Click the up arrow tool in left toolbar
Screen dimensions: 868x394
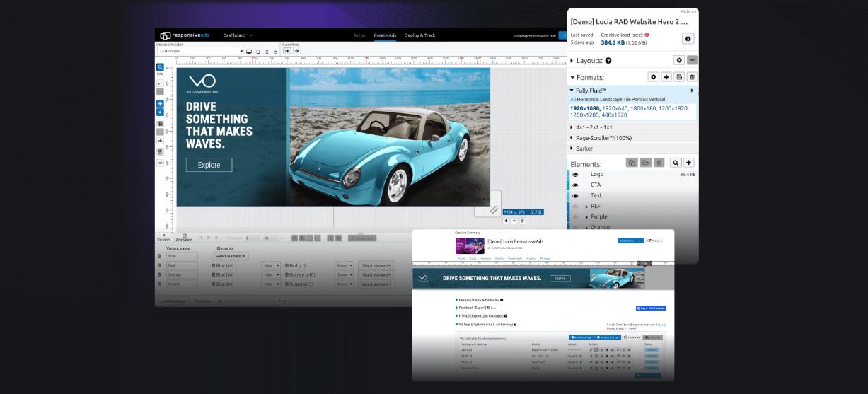pyautogui.click(x=161, y=103)
